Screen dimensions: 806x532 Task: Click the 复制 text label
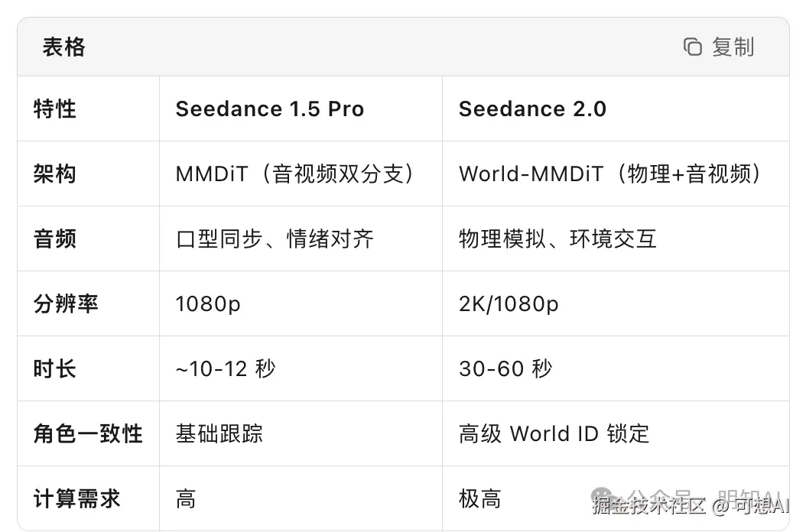tap(733, 47)
